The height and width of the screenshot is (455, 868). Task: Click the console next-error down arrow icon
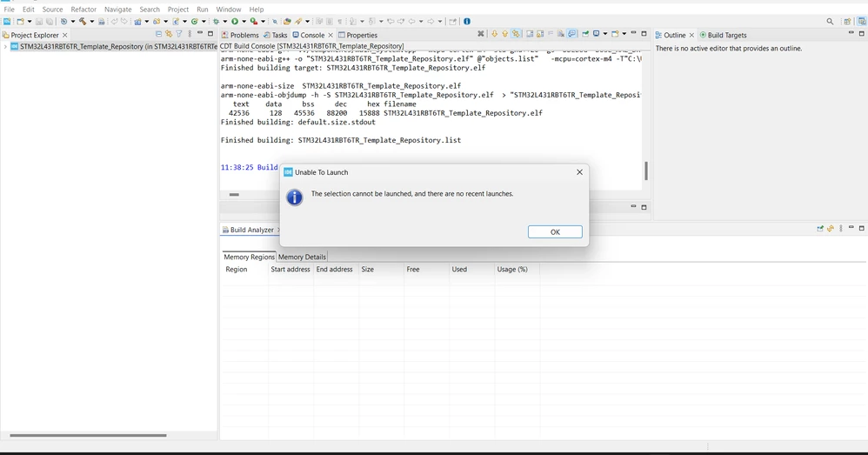pyautogui.click(x=495, y=34)
